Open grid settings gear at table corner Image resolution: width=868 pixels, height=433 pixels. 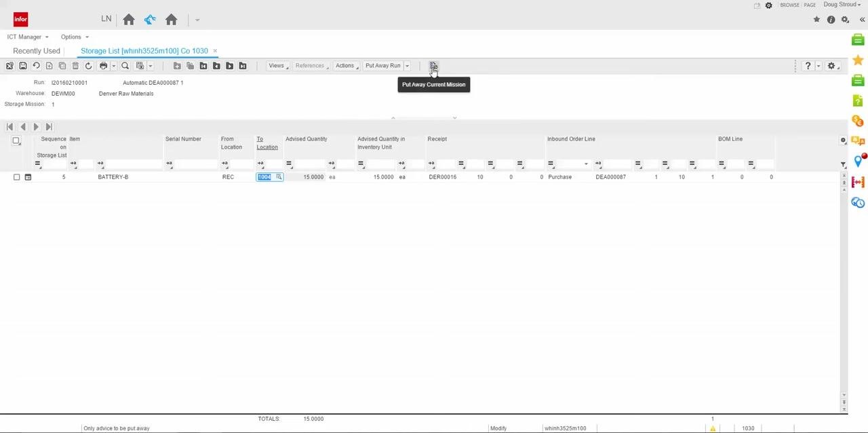843,140
